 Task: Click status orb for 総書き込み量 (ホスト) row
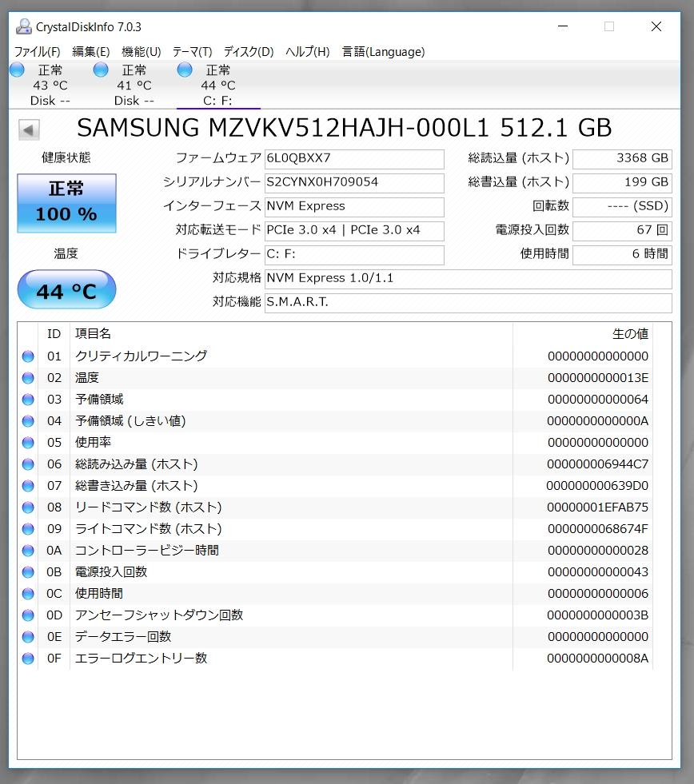click(x=28, y=486)
